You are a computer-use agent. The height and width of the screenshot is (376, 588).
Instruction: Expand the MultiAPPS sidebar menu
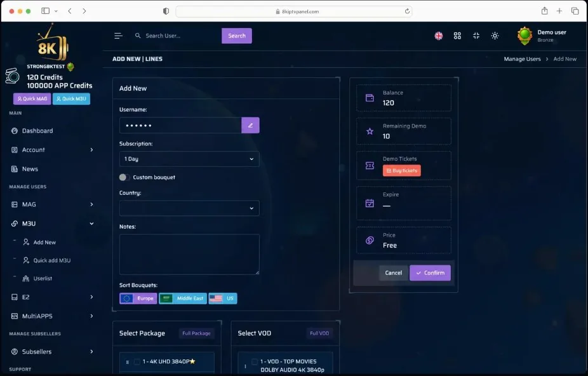click(52, 316)
